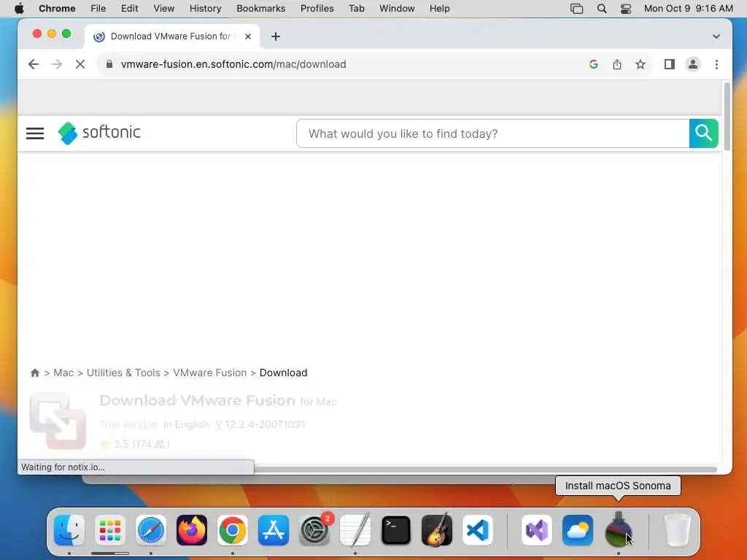Open the File menu
This screenshot has width=747, height=560.
98,9
